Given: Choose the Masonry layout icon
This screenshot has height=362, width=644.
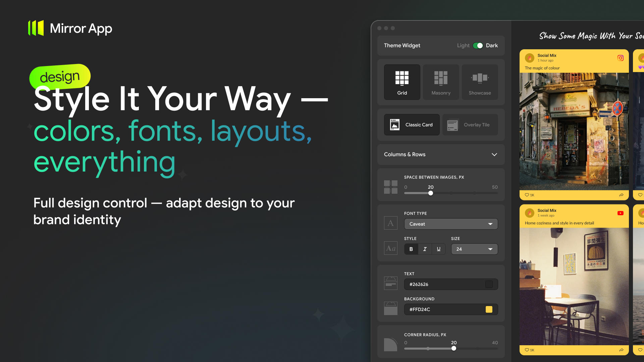Looking at the screenshot, I should 441,78.
